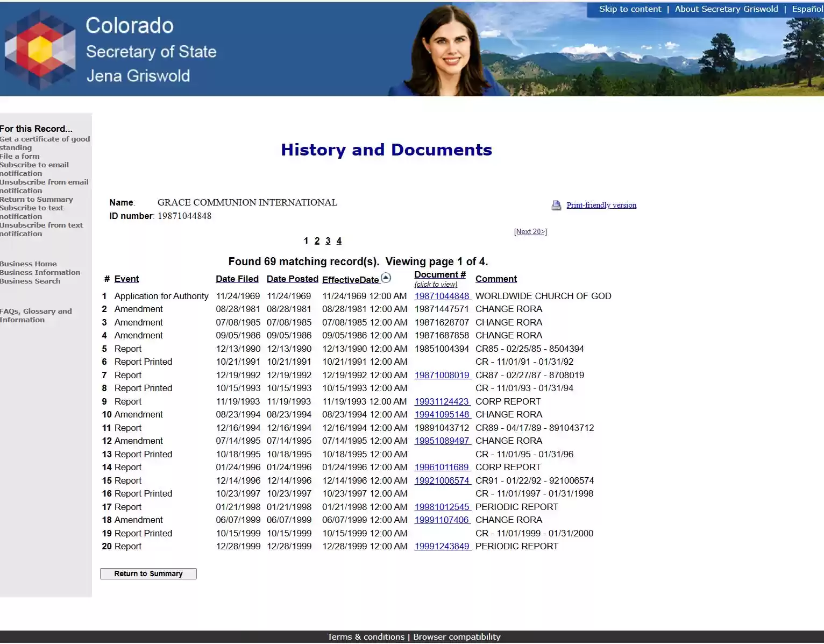View document 19941095148

(443, 414)
